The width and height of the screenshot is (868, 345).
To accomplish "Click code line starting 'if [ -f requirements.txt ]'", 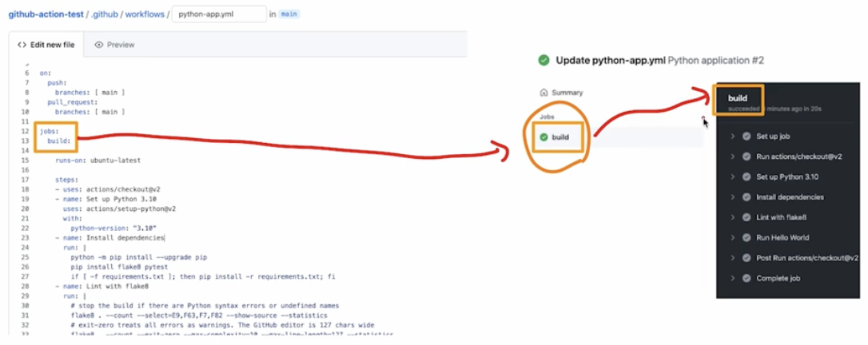I will click(202, 276).
